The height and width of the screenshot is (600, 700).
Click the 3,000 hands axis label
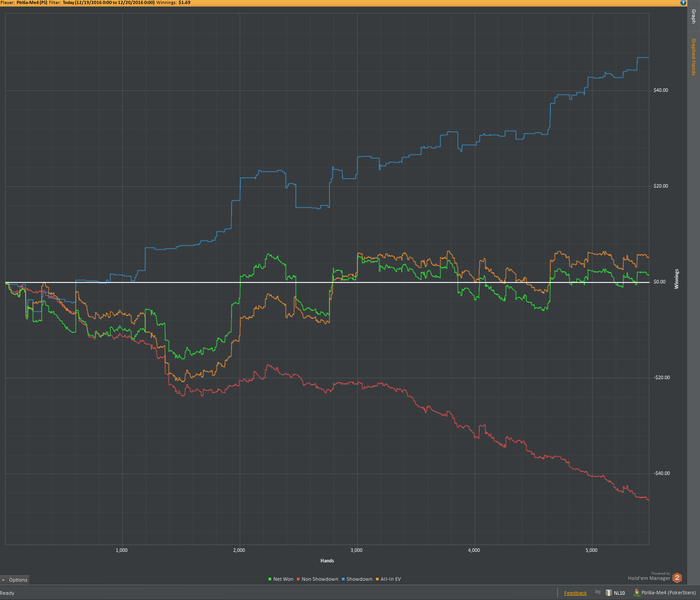pyautogui.click(x=356, y=550)
